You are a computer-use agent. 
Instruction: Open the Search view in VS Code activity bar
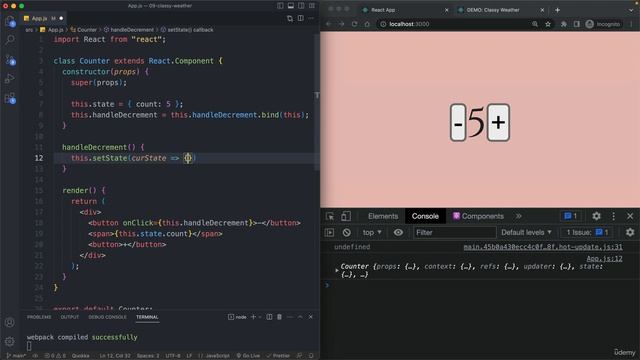(10, 40)
